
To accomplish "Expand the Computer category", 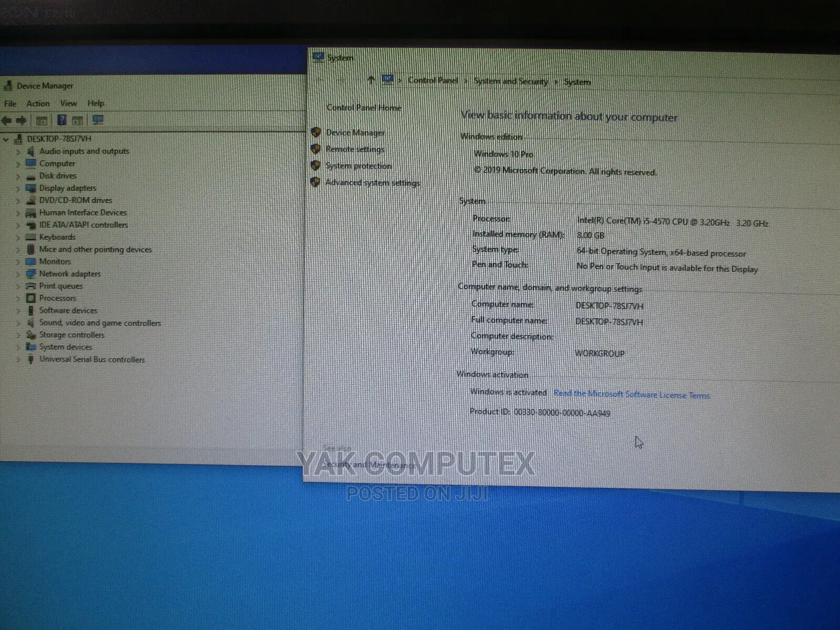I will [18, 164].
